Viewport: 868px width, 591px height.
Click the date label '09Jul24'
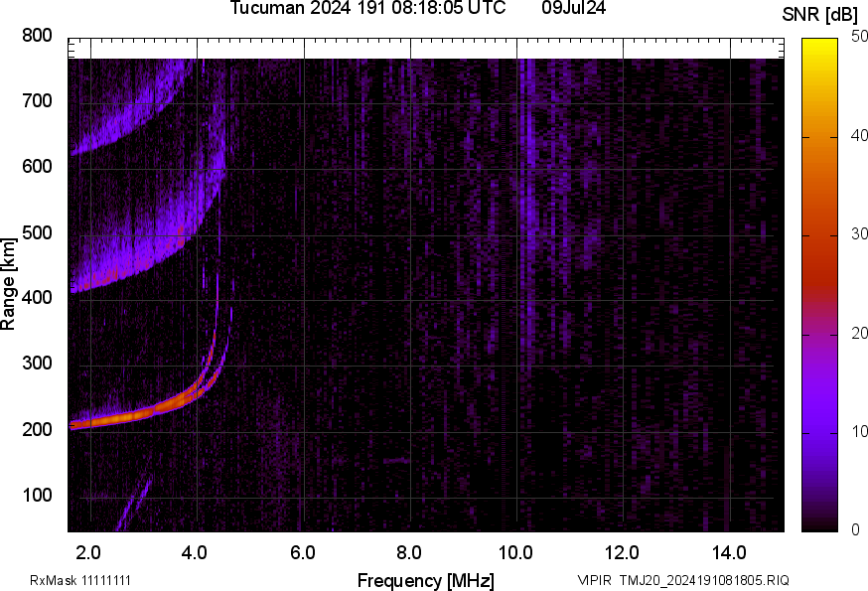573,8
